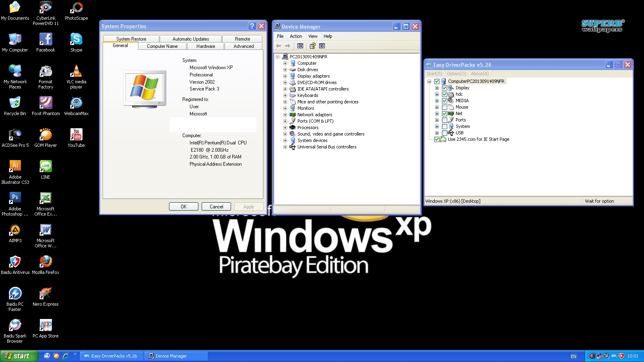Select the WebcamMax desktop icon

pyautogui.click(x=76, y=106)
